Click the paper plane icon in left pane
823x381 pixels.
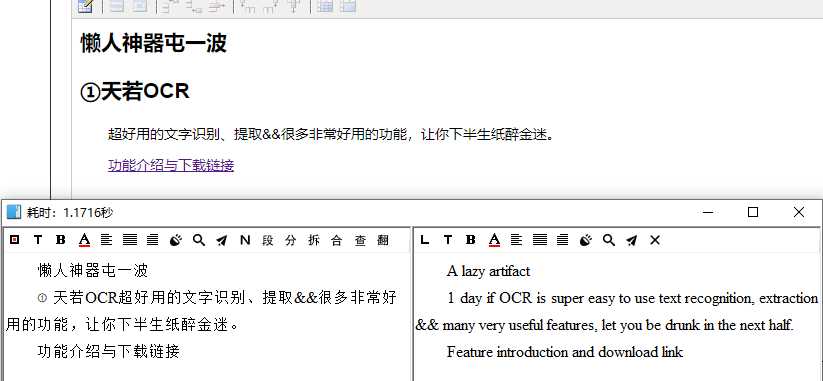(x=221, y=240)
